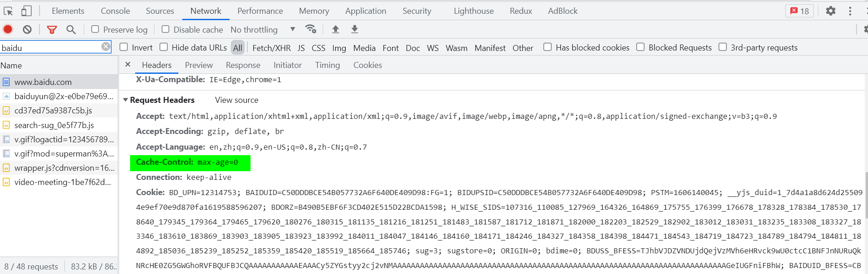
Task: Clear the baidu filter text
Action: (106, 47)
